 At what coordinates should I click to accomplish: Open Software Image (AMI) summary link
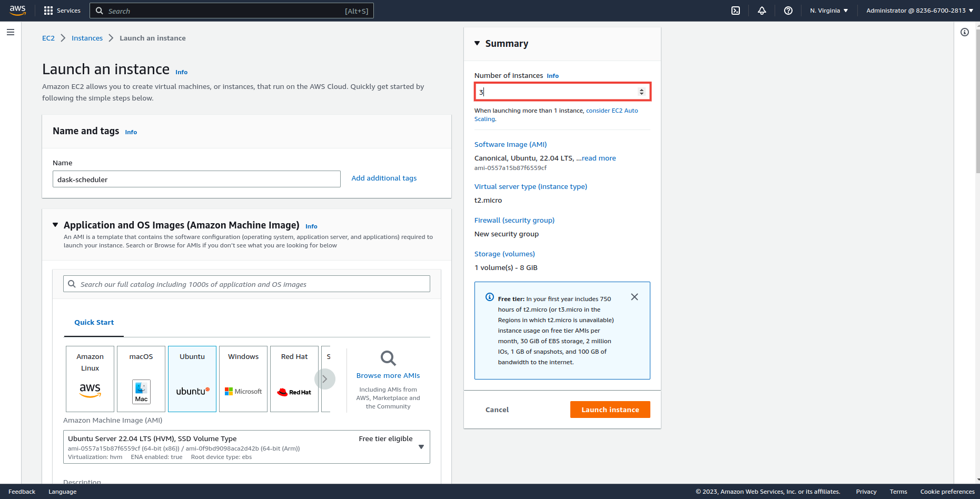tap(510, 144)
